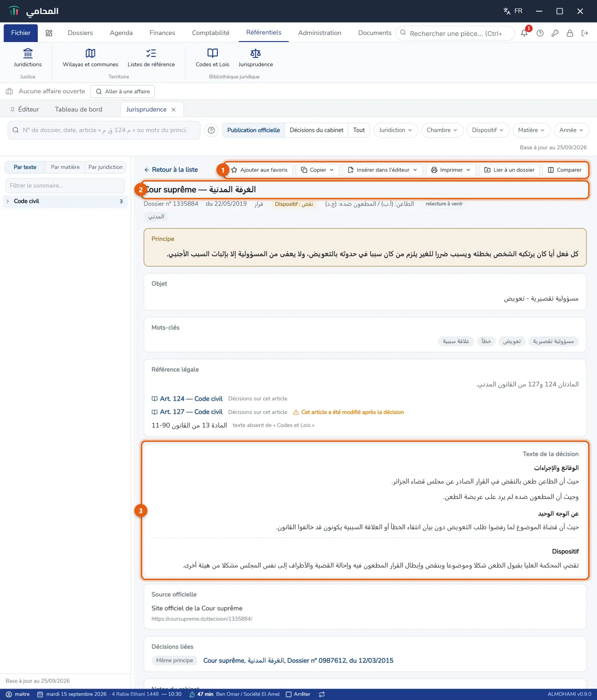Switch the summary to Par juridiction

click(105, 167)
